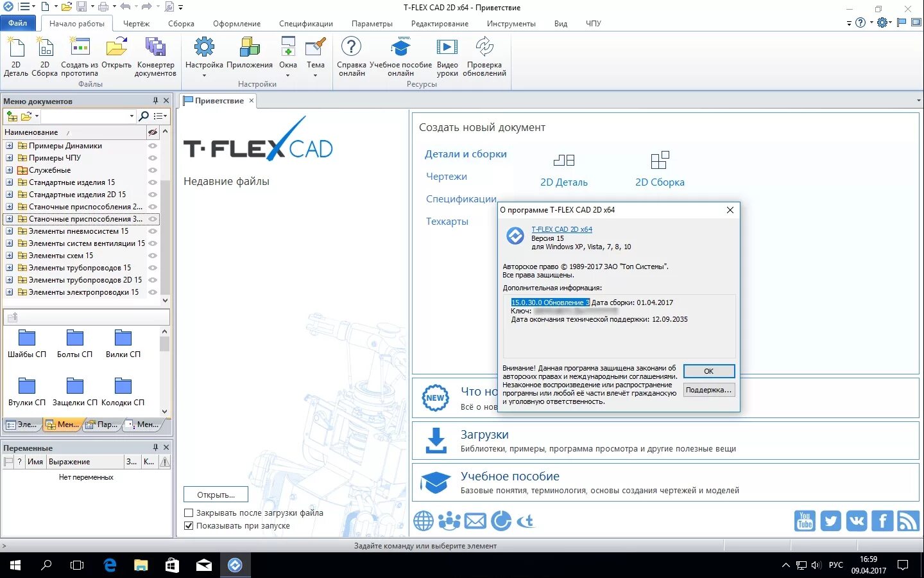This screenshot has height=578, width=924.
Task: Open Шайбы СП folder thumbnail
Action: coord(27,344)
